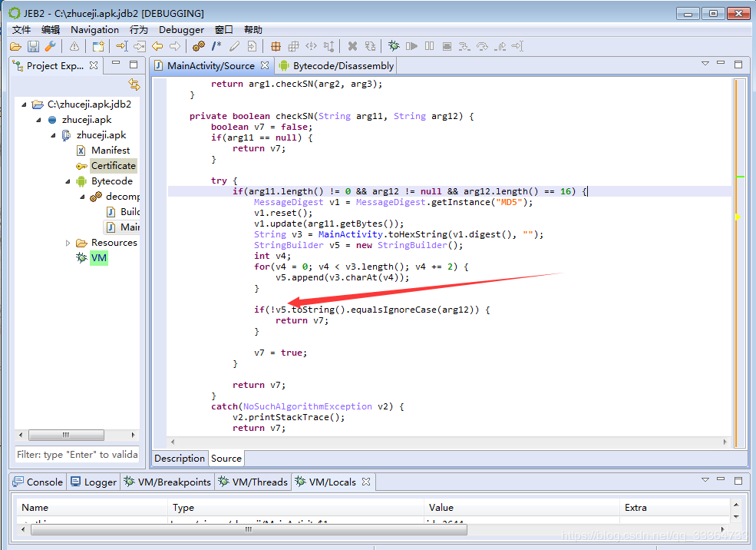Viewport: 756px width, 550px height.
Task: Collapse the decompiled classes tree node
Action: [82, 197]
